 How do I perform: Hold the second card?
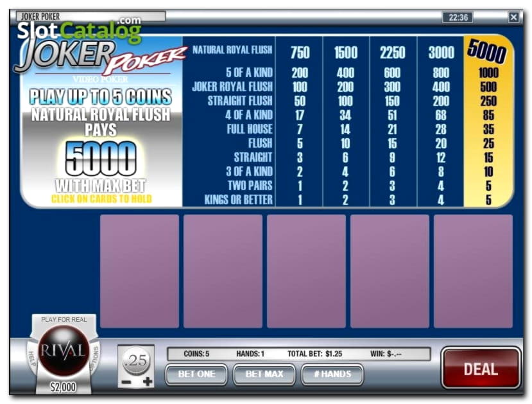pos(223,271)
